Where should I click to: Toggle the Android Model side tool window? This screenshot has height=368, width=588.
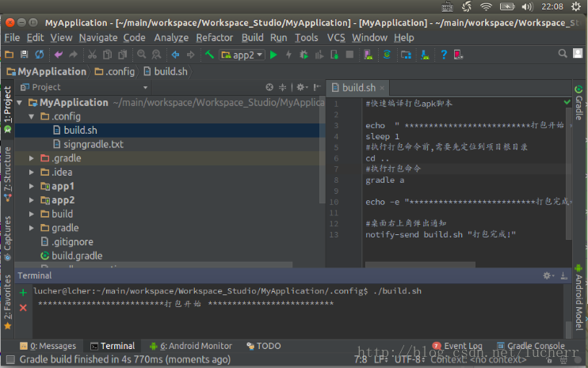coord(578,298)
